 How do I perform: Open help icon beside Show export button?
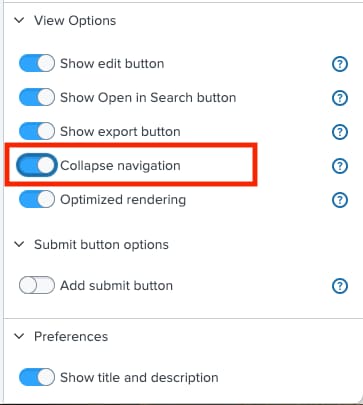[x=340, y=132]
